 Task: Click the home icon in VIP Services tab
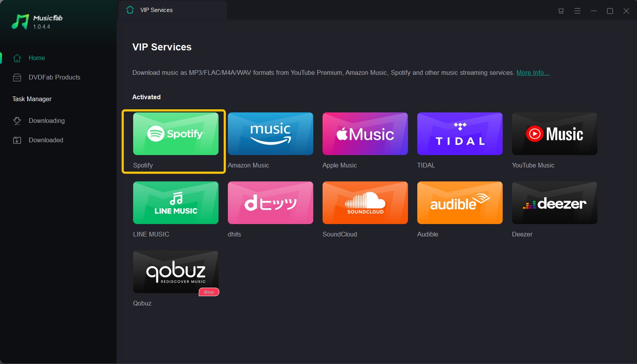click(x=130, y=10)
